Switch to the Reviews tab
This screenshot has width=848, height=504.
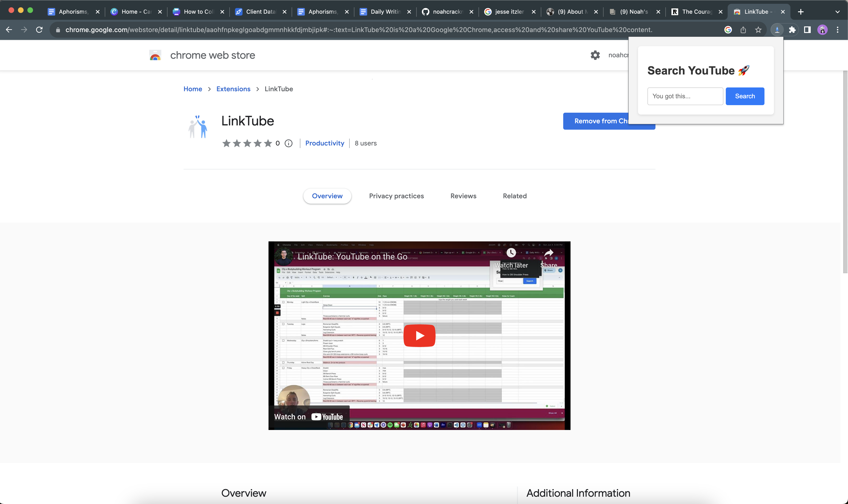click(463, 196)
